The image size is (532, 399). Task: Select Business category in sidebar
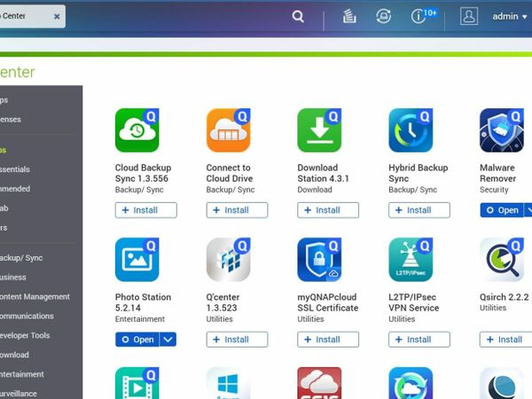coord(13,278)
